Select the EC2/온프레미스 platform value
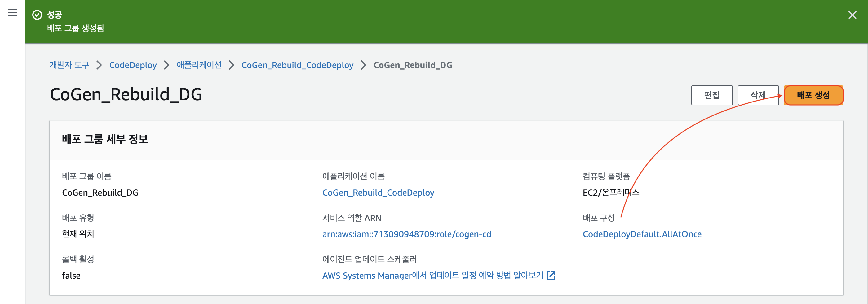 pos(611,193)
